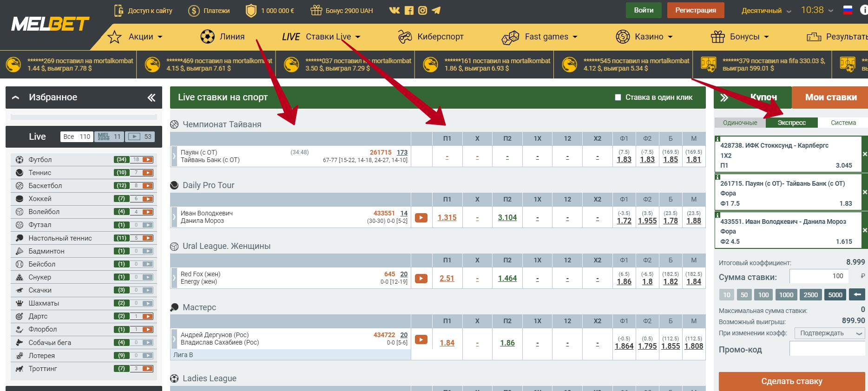
Task: Filter Баскетбол live video streams
Action: click(148, 185)
